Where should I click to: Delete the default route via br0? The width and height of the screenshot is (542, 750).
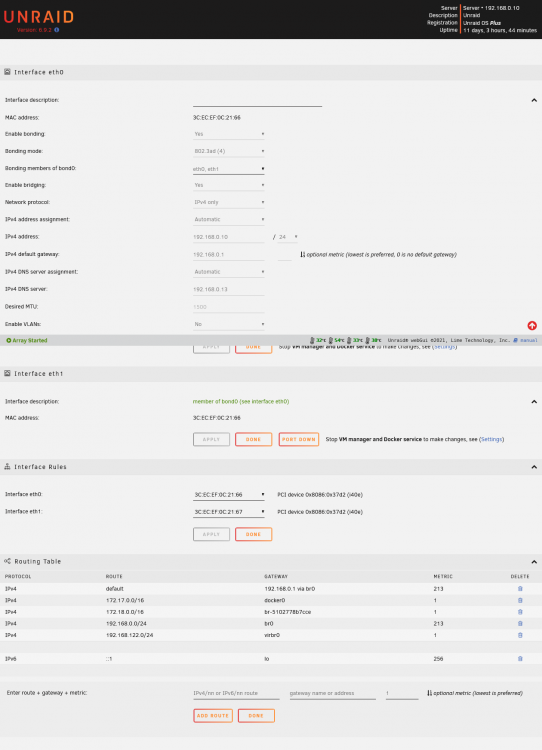520,589
